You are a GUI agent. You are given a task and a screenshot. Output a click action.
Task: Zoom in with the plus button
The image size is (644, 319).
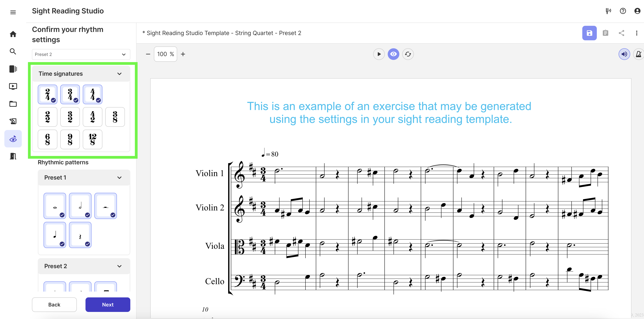183,54
